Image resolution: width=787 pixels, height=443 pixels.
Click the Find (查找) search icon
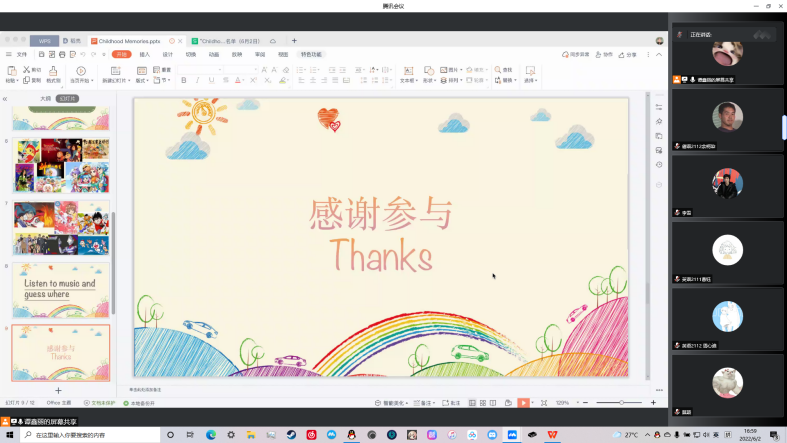click(x=503, y=70)
